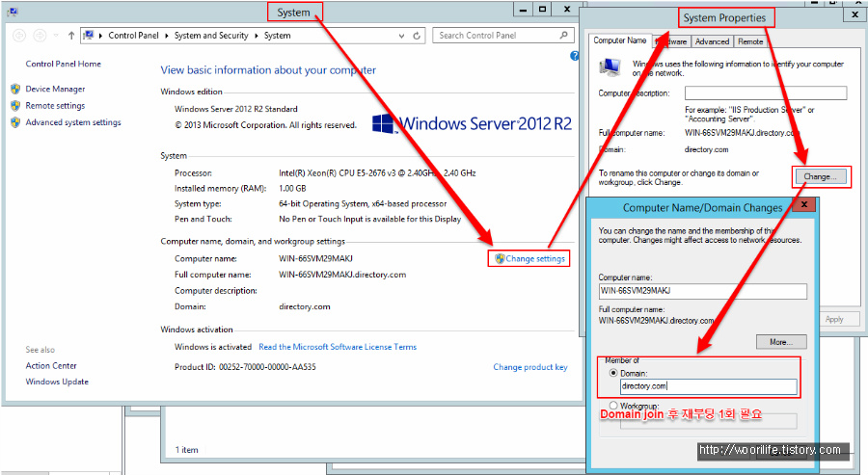This screenshot has height=475, width=868.
Task: Click the Windows Server 2012 R2 Standard text
Action: [236, 109]
